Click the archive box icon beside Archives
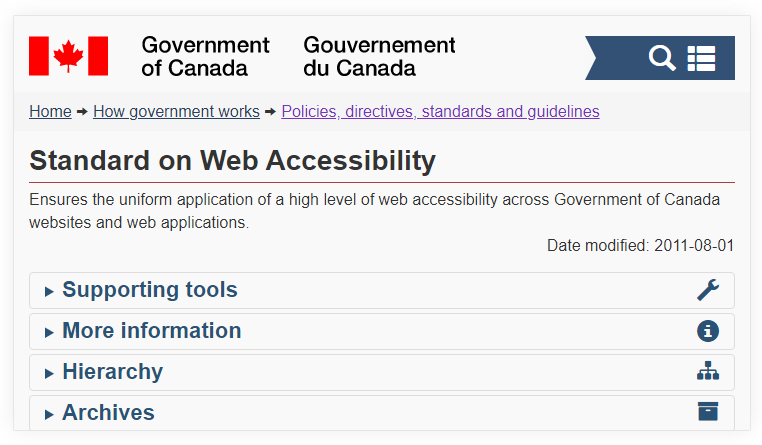Screen dimensions: 762x445 coord(708,411)
